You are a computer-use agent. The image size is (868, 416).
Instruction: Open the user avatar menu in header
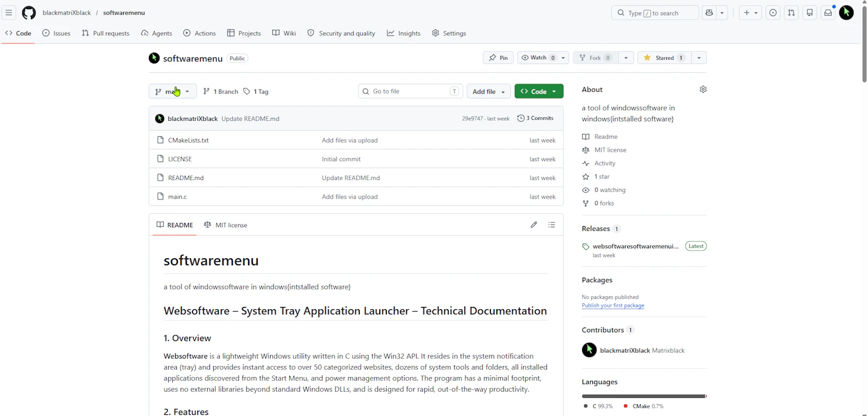tap(846, 12)
